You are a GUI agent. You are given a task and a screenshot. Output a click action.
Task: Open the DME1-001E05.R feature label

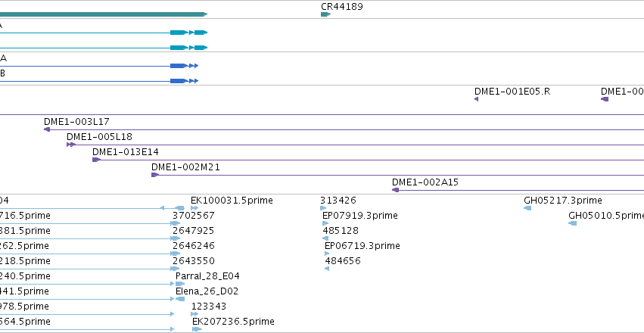coord(512,91)
